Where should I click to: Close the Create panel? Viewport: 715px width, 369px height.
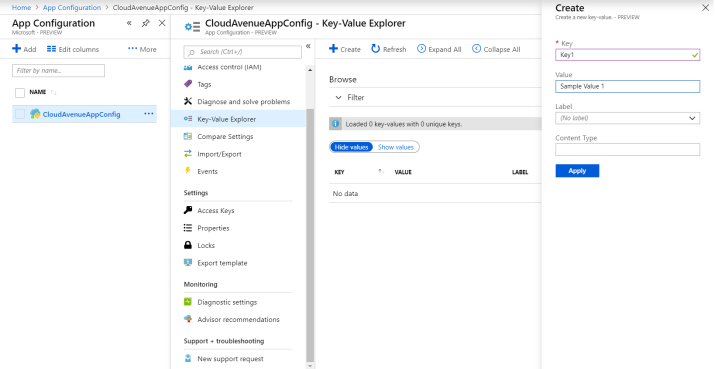click(705, 8)
